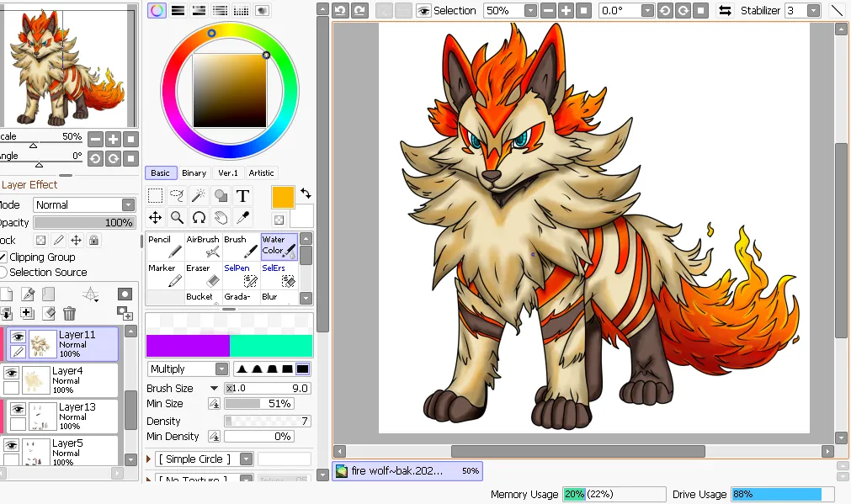Select the Eraser tool
This screenshot has height=504, width=851.
(x=203, y=276)
